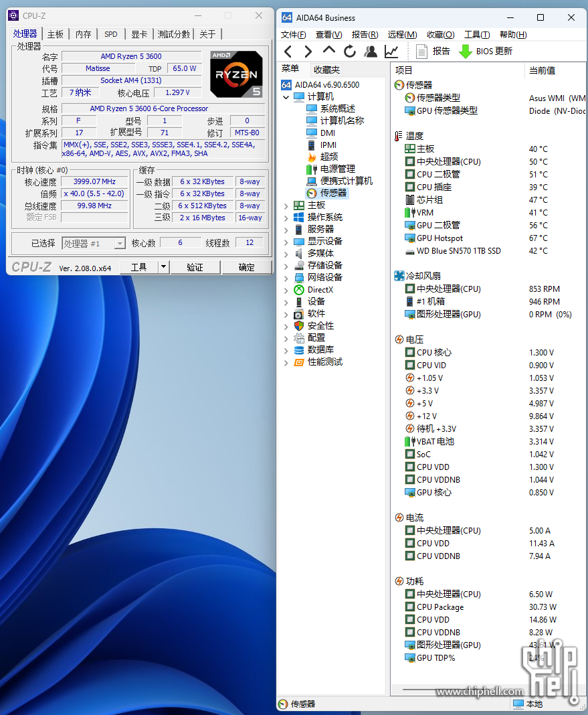588x715 pixels.
Task: Click the 数据库 database icon
Action: pyautogui.click(x=299, y=349)
